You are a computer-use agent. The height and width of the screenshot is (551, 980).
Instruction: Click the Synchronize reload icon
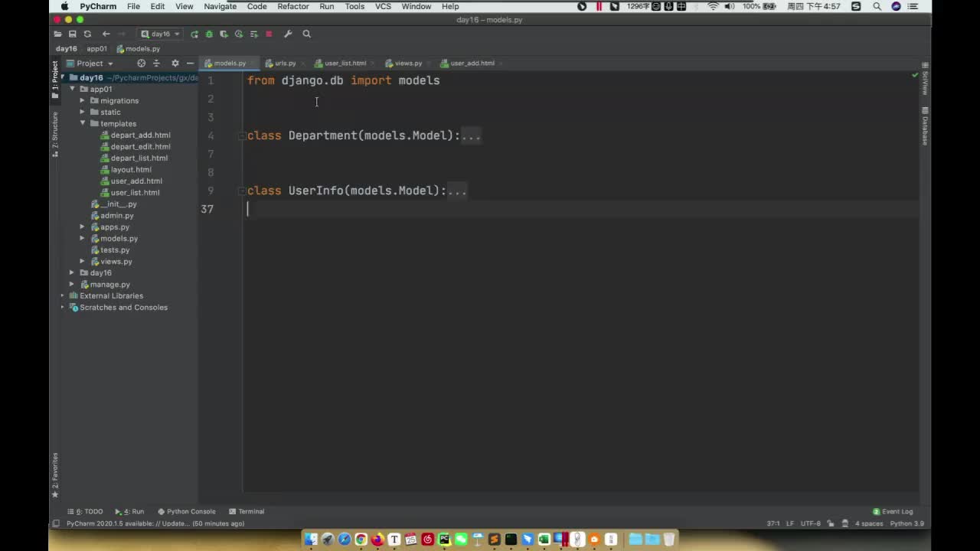click(x=87, y=34)
